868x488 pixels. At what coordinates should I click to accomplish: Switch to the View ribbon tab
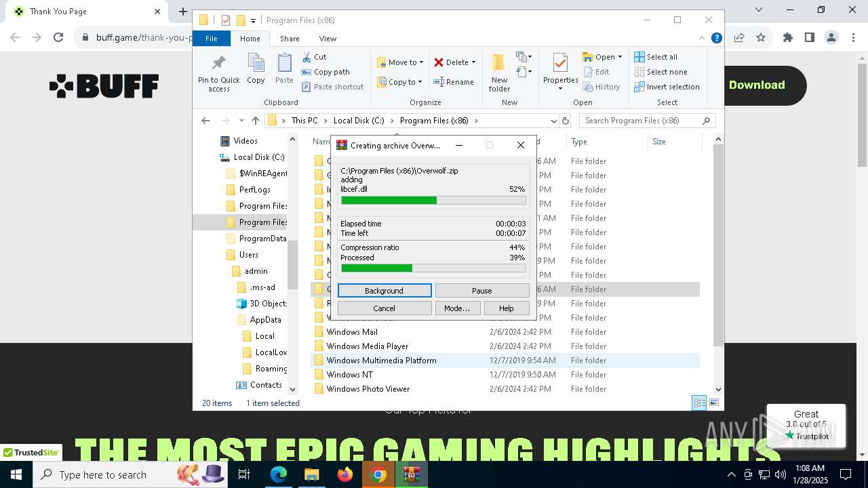[328, 39]
